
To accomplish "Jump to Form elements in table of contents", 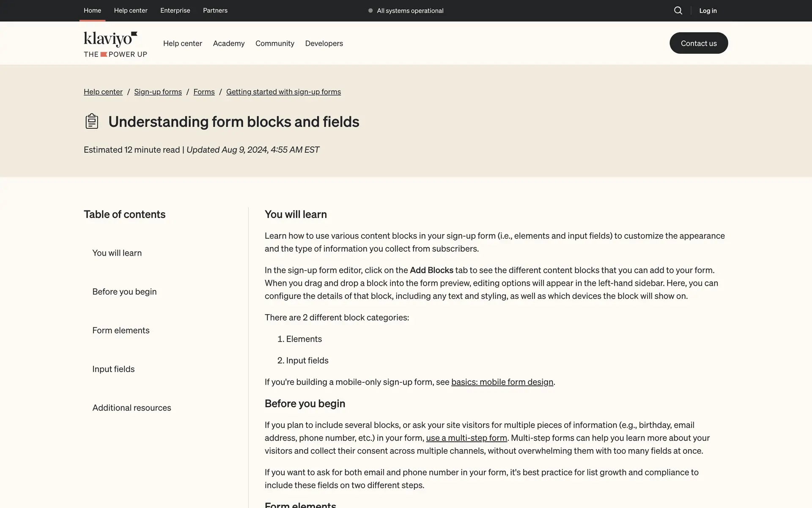I will point(121,330).
